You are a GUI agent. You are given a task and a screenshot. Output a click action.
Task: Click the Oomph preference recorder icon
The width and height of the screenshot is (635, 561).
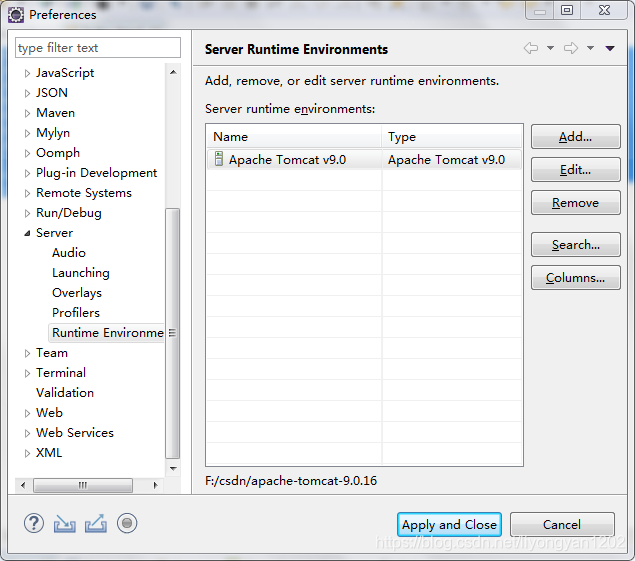click(127, 523)
